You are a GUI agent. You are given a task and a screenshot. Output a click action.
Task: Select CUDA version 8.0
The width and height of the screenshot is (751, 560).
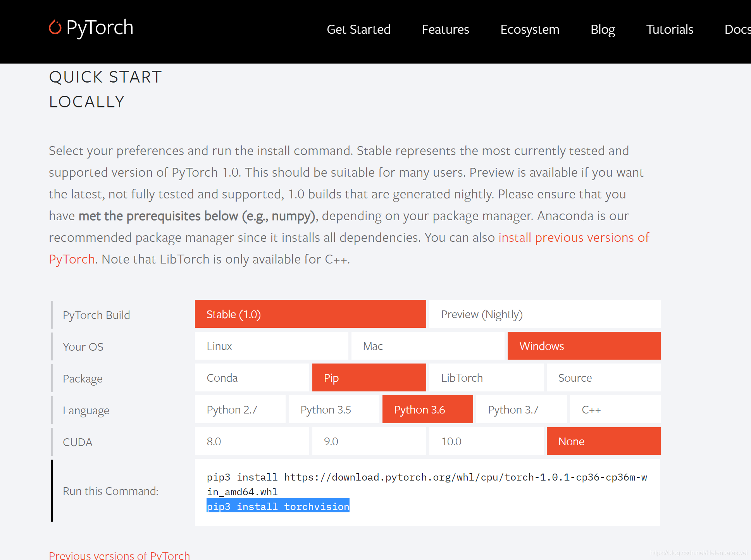(252, 441)
